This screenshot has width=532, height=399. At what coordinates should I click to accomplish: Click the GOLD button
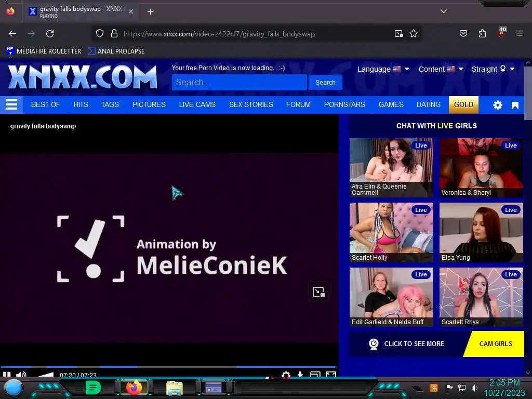click(x=463, y=104)
